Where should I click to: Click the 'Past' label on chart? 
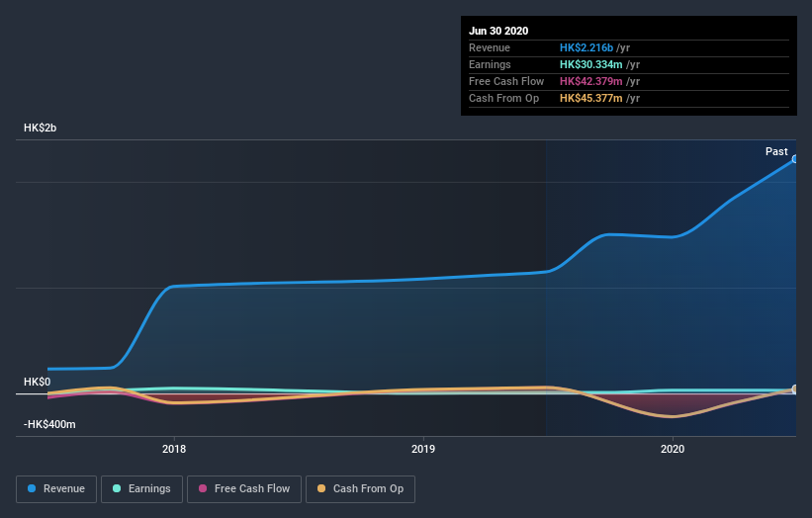tap(776, 151)
